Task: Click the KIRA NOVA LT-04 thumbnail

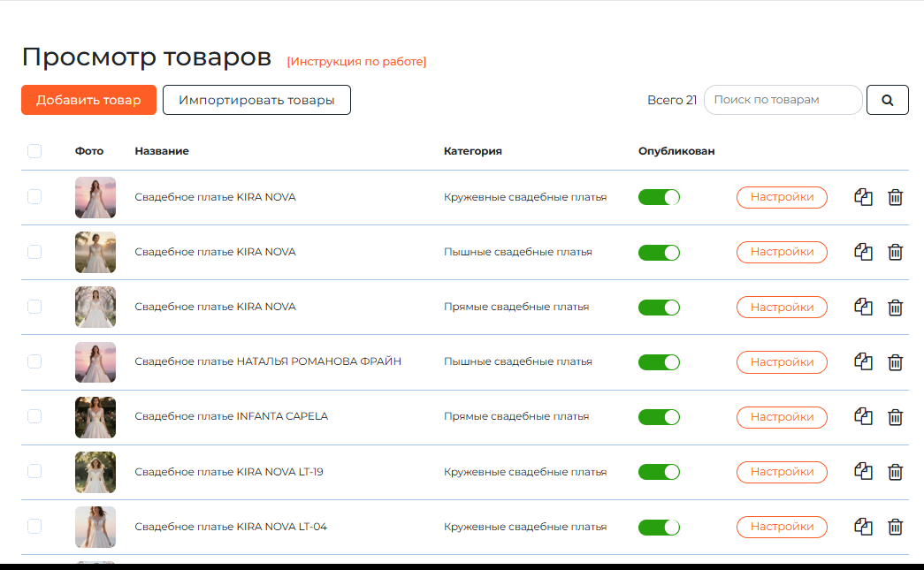Action: 95,527
